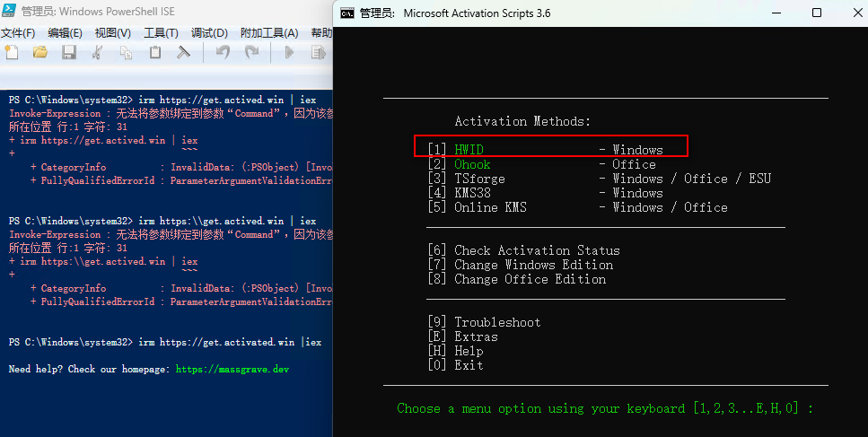
Task: Open the 视图(V) menu
Action: tap(112, 33)
